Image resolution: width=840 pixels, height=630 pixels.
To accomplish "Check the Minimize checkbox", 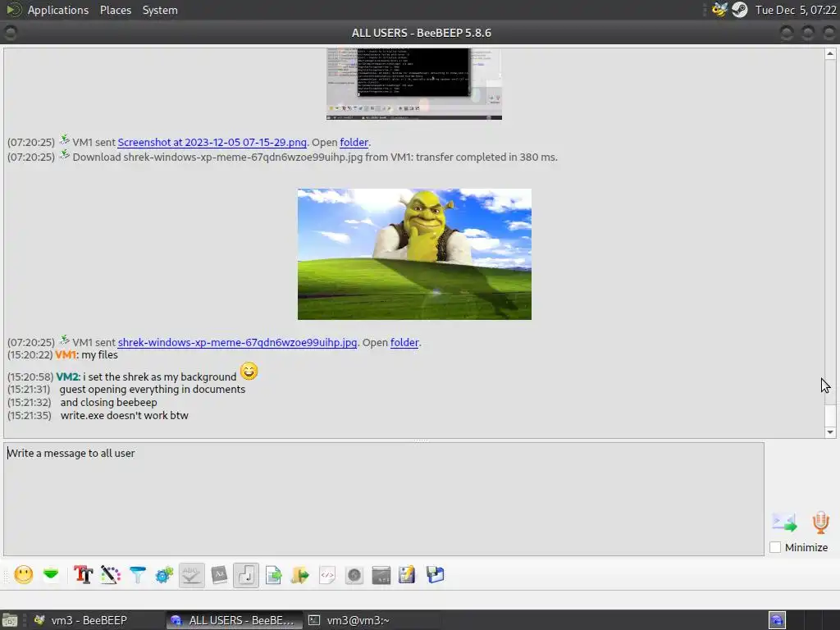I will pyautogui.click(x=774, y=547).
